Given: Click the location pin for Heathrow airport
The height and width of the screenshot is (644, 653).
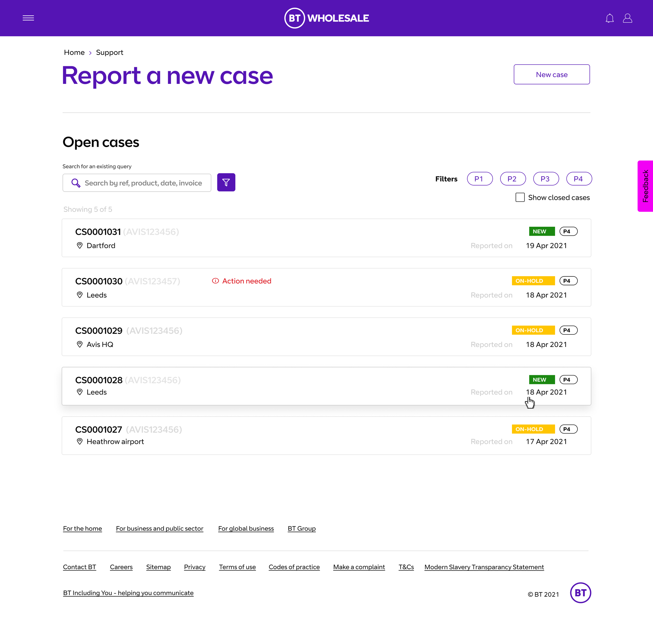Looking at the screenshot, I should pyautogui.click(x=80, y=441).
